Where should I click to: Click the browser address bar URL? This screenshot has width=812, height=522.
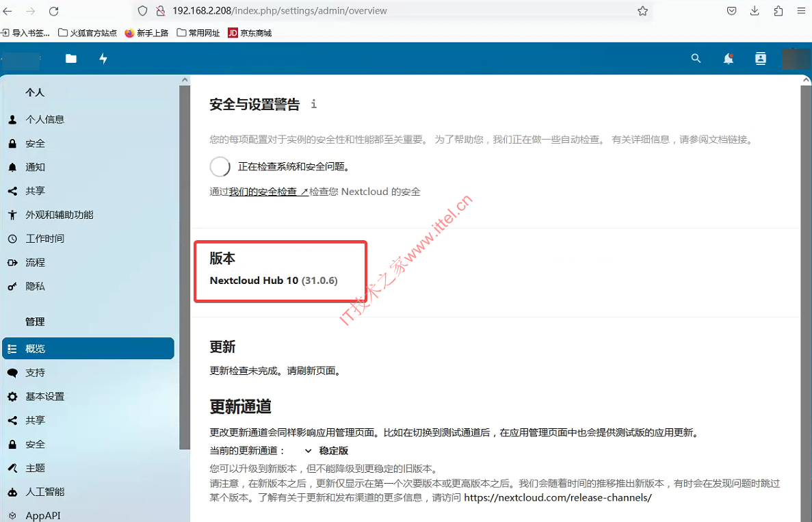tap(280, 11)
